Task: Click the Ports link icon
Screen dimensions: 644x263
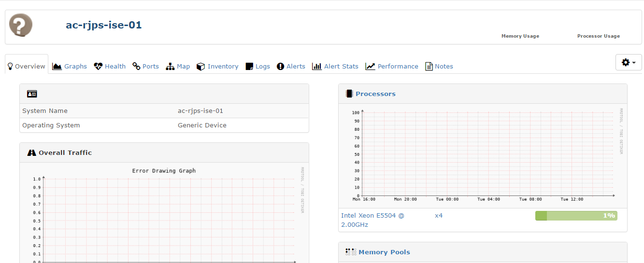Action: 136,66
